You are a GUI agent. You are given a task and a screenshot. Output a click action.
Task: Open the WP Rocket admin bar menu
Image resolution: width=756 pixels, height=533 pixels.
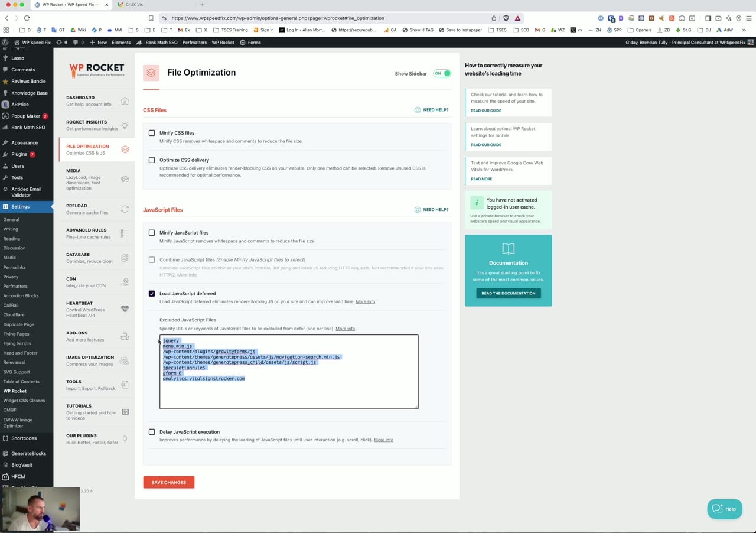click(x=223, y=42)
